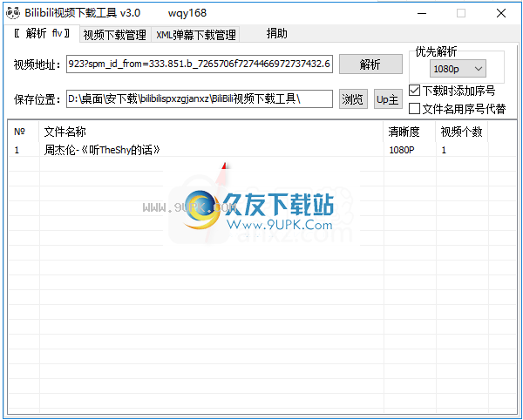Select the row 周杰伦-《听TheShy的话》
The image size is (523, 420).
[x=262, y=150]
